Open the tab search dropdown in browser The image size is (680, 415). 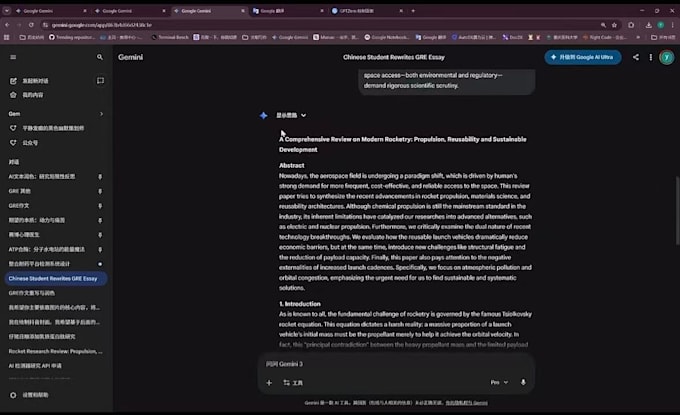coord(7,11)
